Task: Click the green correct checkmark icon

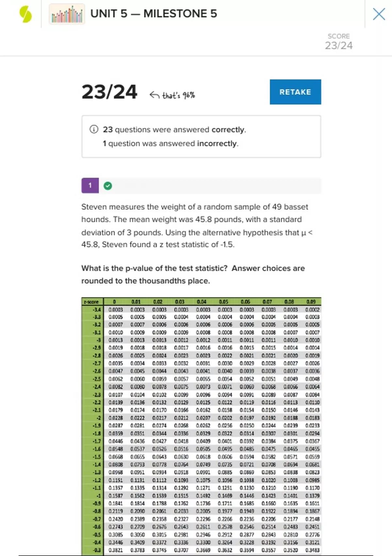Action: click(108, 186)
